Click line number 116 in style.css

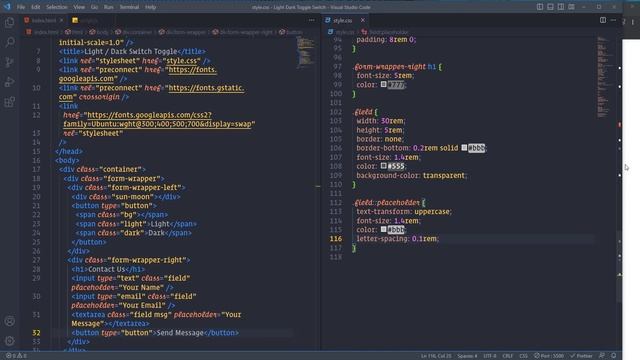[x=336, y=239]
